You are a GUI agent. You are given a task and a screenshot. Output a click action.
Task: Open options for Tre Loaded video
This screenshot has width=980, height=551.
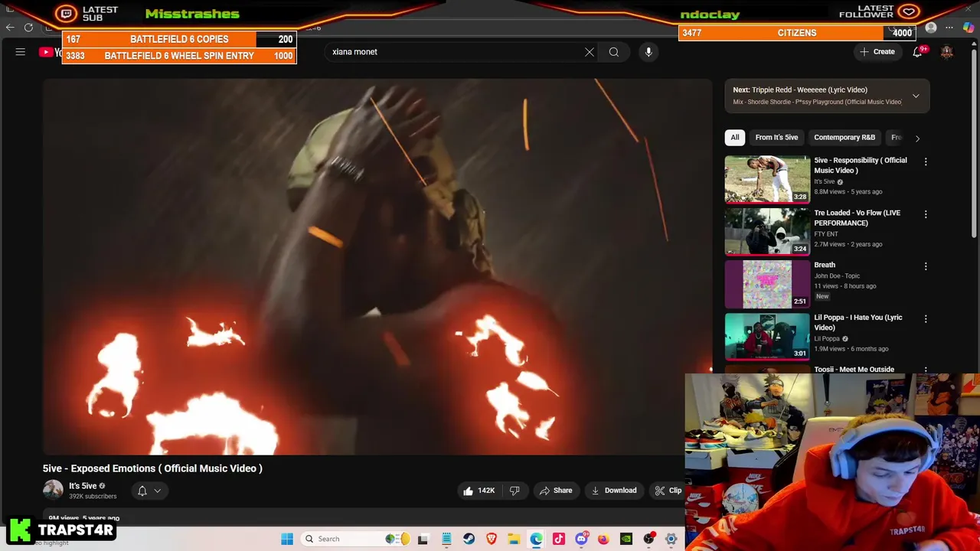click(926, 214)
